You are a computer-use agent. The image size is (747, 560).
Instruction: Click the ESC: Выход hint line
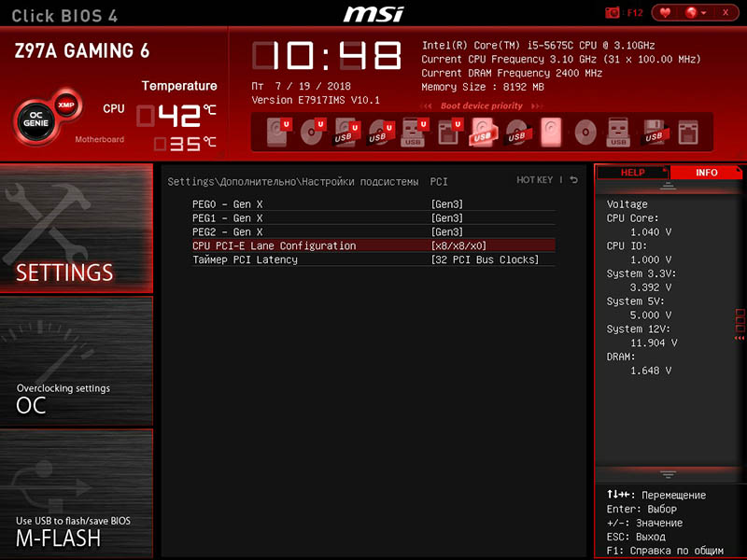[636, 537]
